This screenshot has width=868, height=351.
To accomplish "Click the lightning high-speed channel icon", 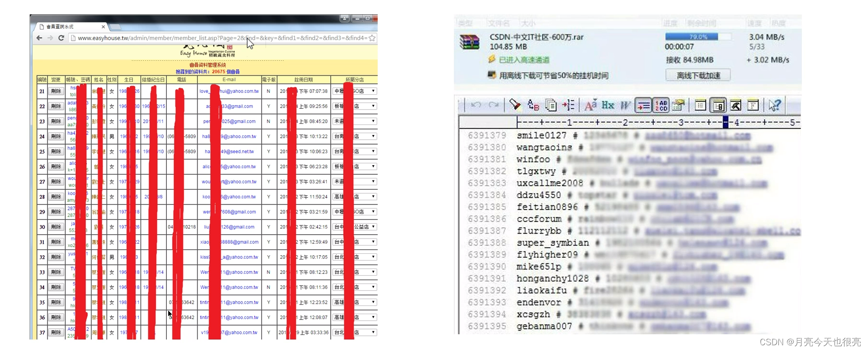I will [492, 59].
